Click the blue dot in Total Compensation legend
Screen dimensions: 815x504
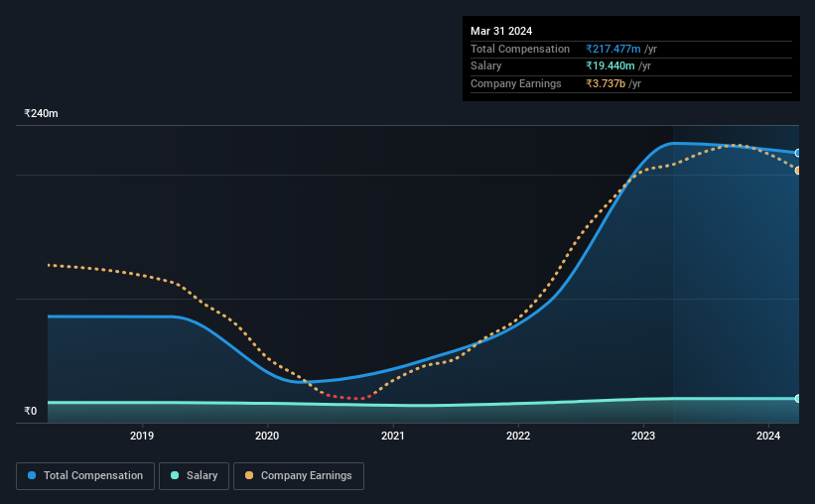[32, 475]
